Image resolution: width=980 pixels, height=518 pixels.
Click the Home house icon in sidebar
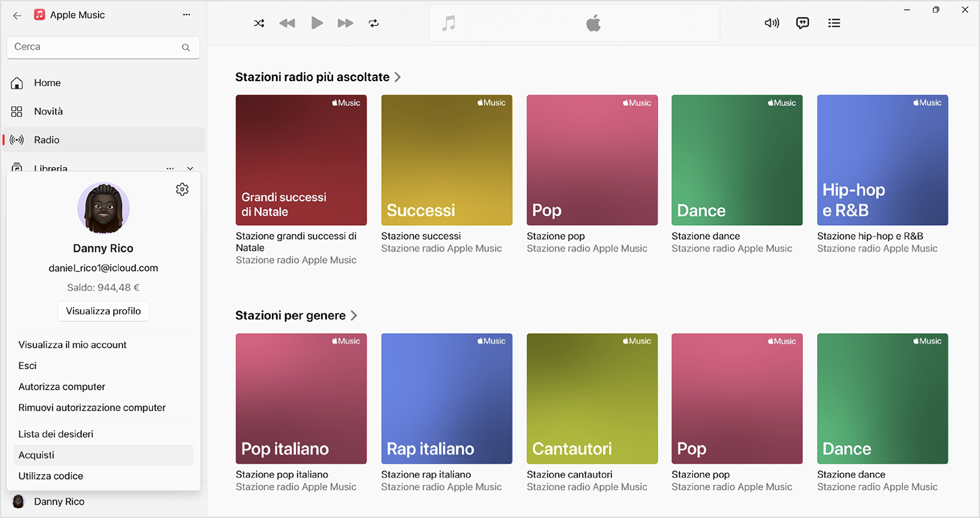17,83
